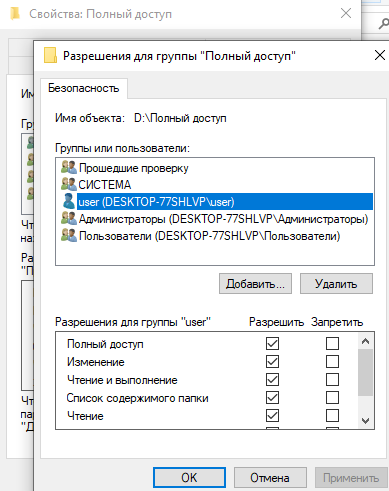389x491 pixels.
Task: Click the group icon beside Прошедшие проверку
Action: click(x=69, y=167)
